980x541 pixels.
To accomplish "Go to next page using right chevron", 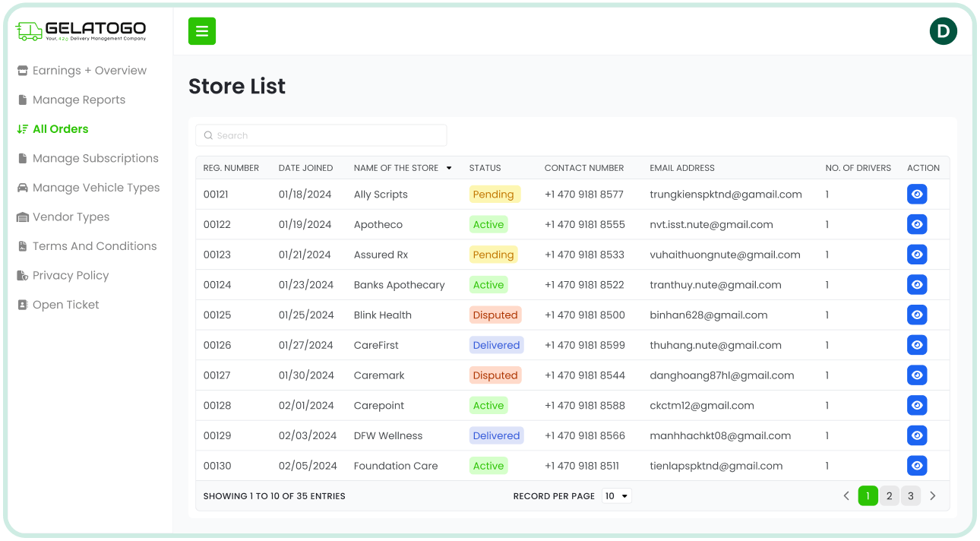I will [933, 496].
